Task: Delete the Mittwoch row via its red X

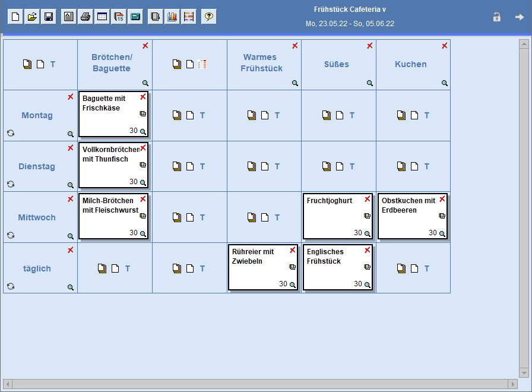Action: pos(71,199)
